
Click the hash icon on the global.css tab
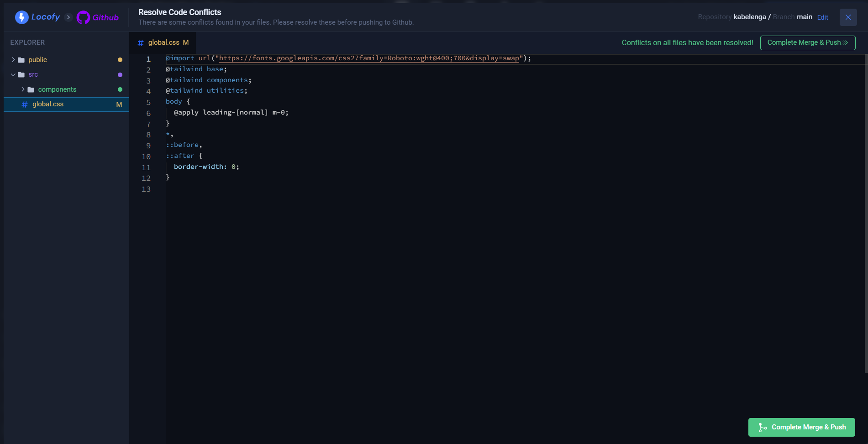pos(141,42)
